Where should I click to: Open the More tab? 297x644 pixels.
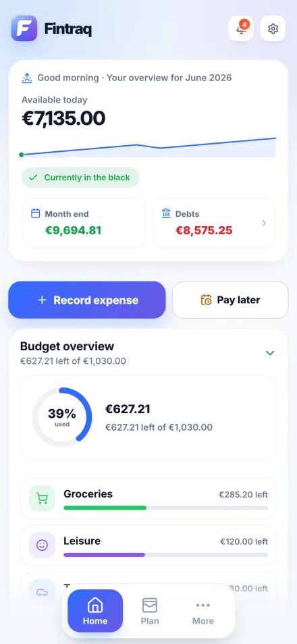coord(203,611)
